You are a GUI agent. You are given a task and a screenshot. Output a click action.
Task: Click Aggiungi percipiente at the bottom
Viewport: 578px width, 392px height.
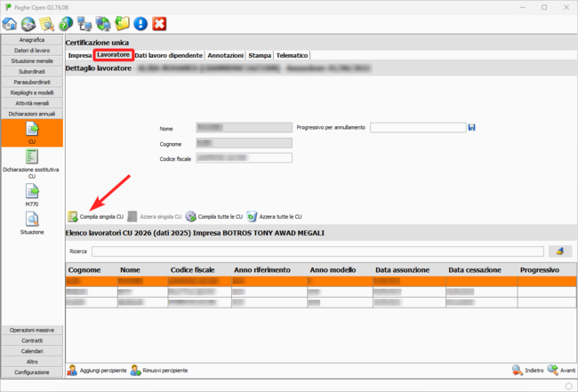(97, 370)
